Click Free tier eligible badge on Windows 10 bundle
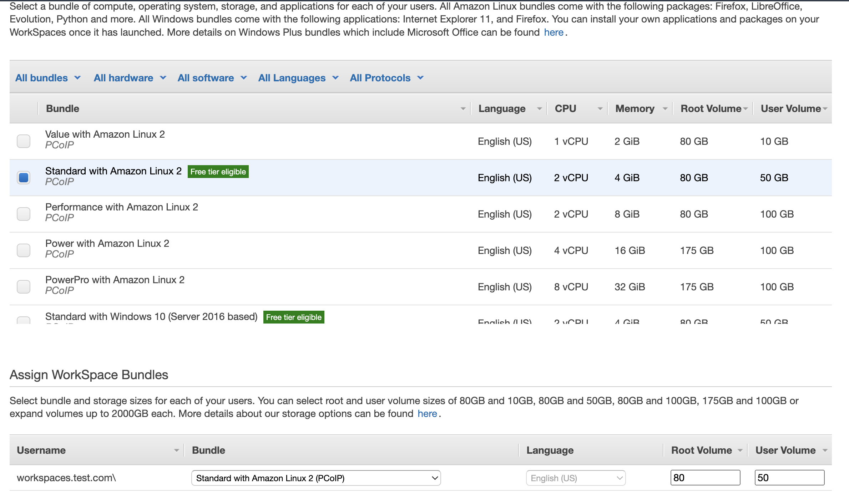The height and width of the screenshot is (504, 849). point(294,317)
